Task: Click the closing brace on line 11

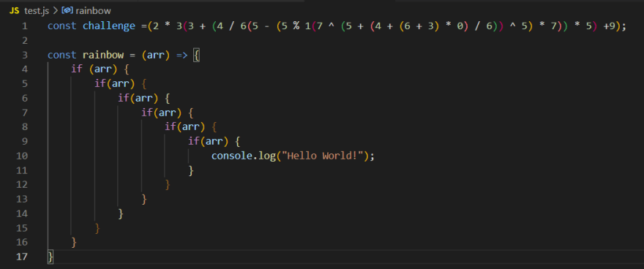Action: [191, 170]
